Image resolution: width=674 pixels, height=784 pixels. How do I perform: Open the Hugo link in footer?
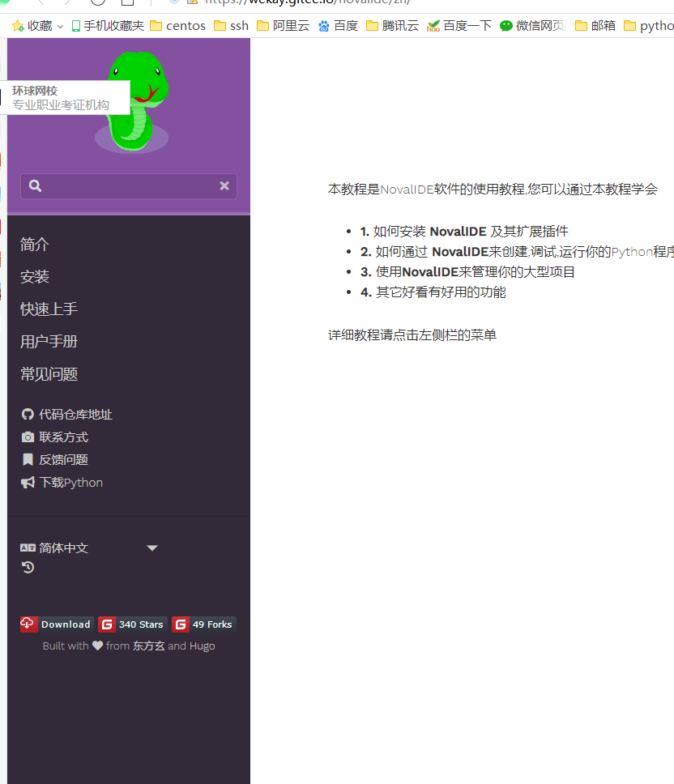click(x=202, y=646)
